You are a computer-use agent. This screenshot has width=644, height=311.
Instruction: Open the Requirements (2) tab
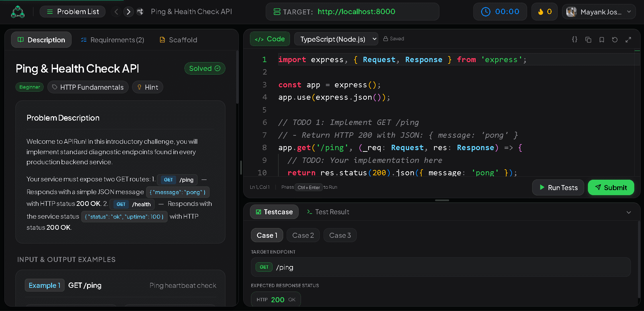point(113,40)
